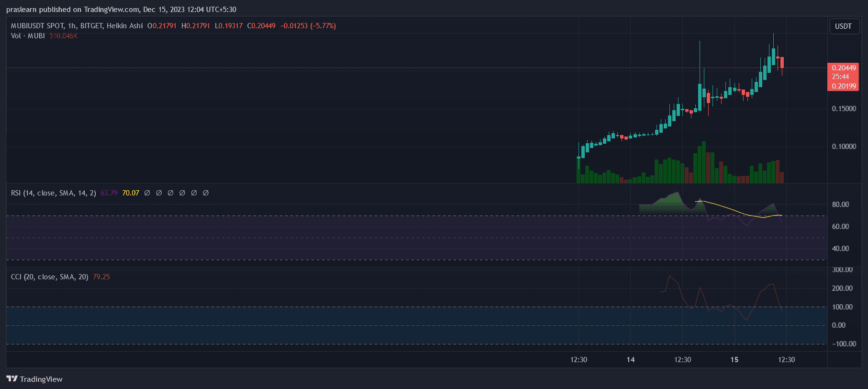Open the USDT currency selector

pyautogui.click(x=843, y=26)
